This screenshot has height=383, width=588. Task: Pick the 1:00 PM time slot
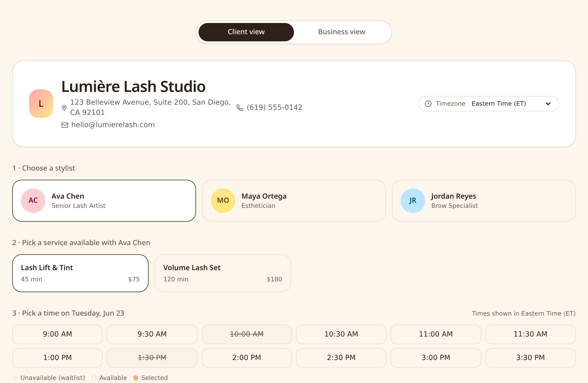(x=57, y=358)
